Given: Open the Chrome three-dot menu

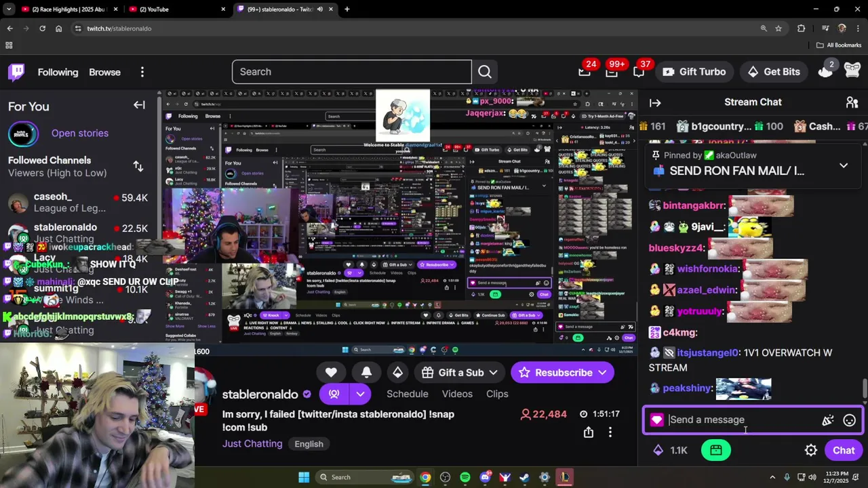Looking at the screenshot, I should (859, 28).
